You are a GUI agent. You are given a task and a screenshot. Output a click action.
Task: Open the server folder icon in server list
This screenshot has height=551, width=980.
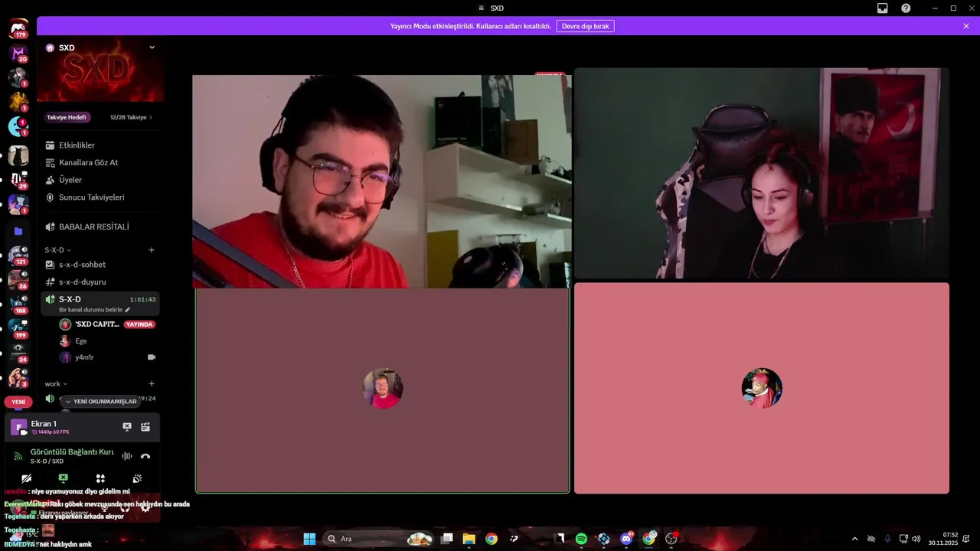click(x=18, y=231)
